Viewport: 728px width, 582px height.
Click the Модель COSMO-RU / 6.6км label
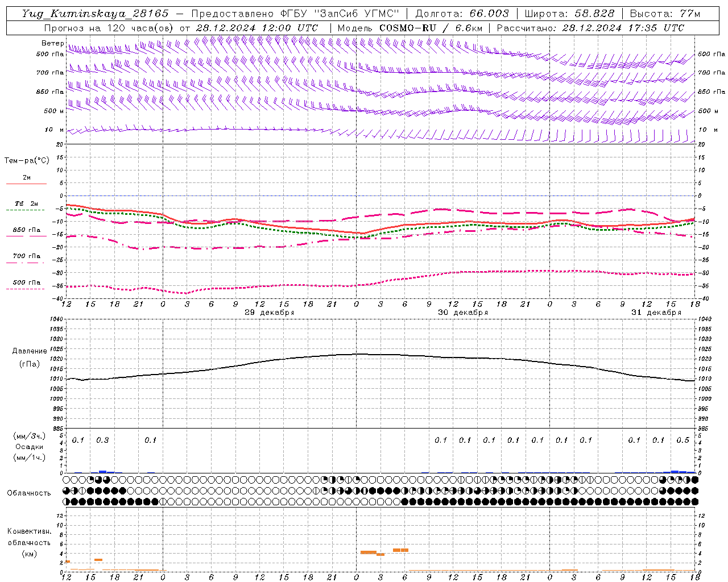[410, 28]
